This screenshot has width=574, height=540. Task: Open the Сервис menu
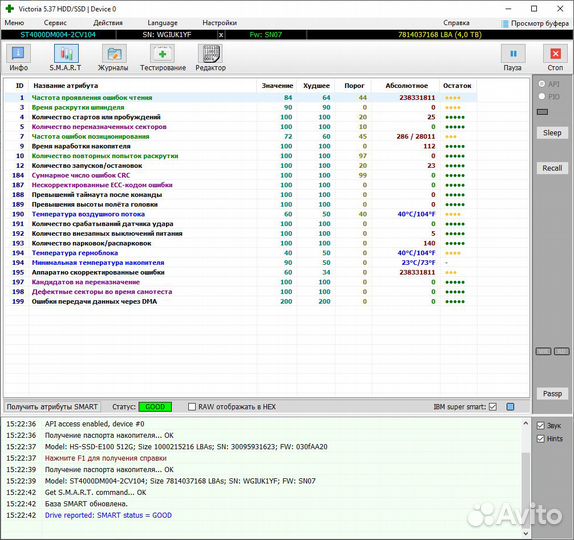coord(55,23)
